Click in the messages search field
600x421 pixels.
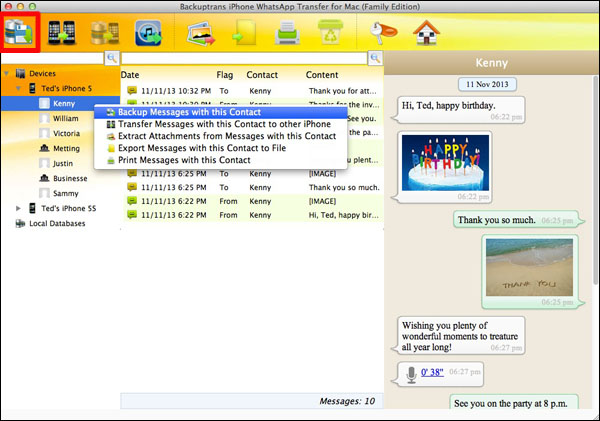click(x=244, y=58)
